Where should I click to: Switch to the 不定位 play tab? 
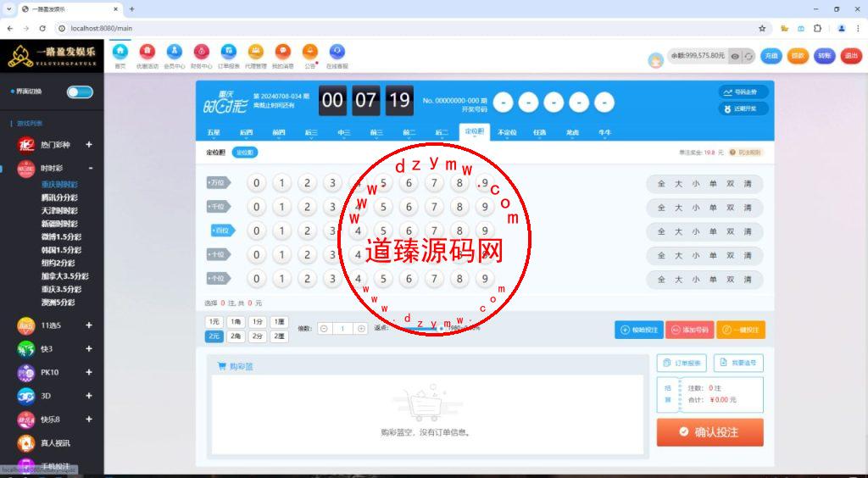pos(507,133)
